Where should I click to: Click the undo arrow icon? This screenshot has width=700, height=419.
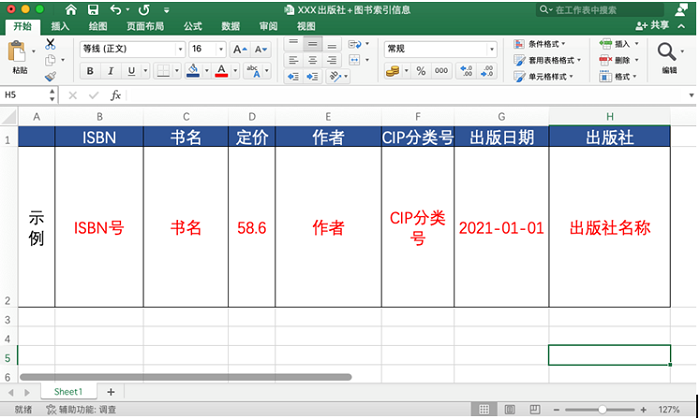tap(116, 9)
